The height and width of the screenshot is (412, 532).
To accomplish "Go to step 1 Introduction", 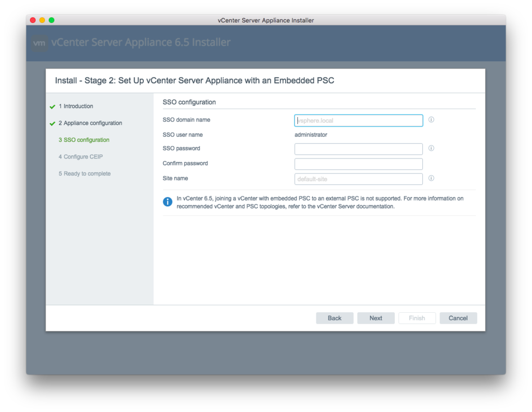I will 76,106.
